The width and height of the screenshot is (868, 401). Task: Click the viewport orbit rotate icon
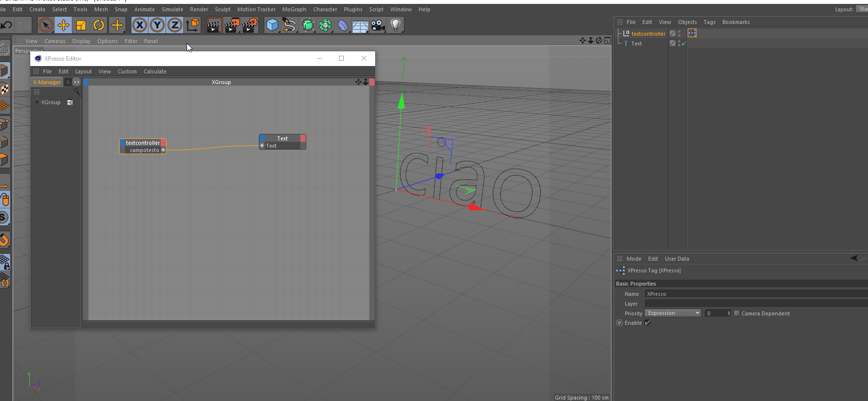coord(599,41)
